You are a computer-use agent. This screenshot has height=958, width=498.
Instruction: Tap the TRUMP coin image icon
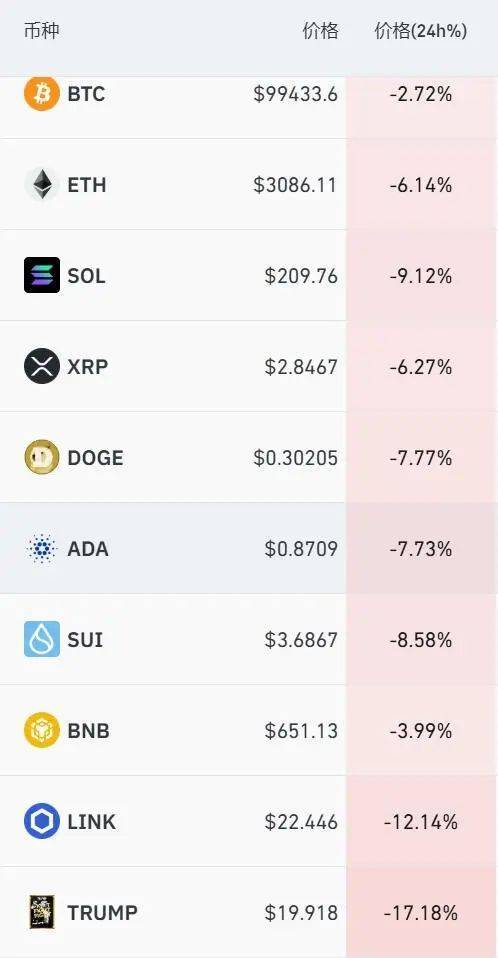[x=42, y=912]
